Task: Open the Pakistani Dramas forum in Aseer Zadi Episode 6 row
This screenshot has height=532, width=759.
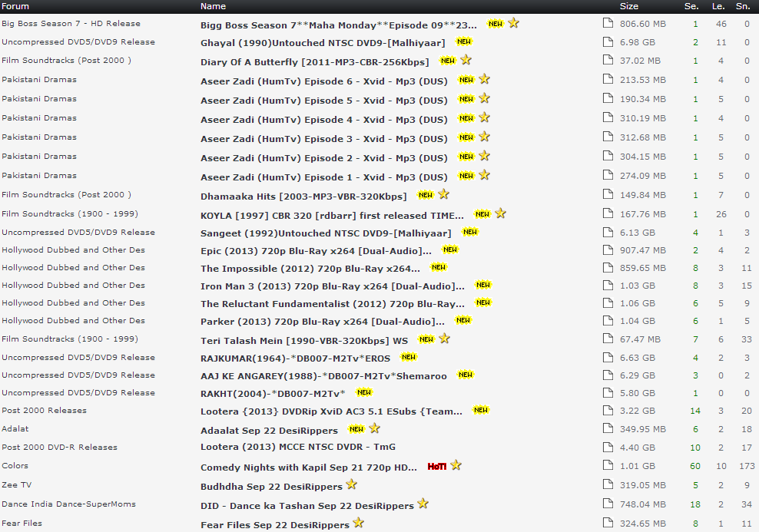Action: [x=38, y=79]
